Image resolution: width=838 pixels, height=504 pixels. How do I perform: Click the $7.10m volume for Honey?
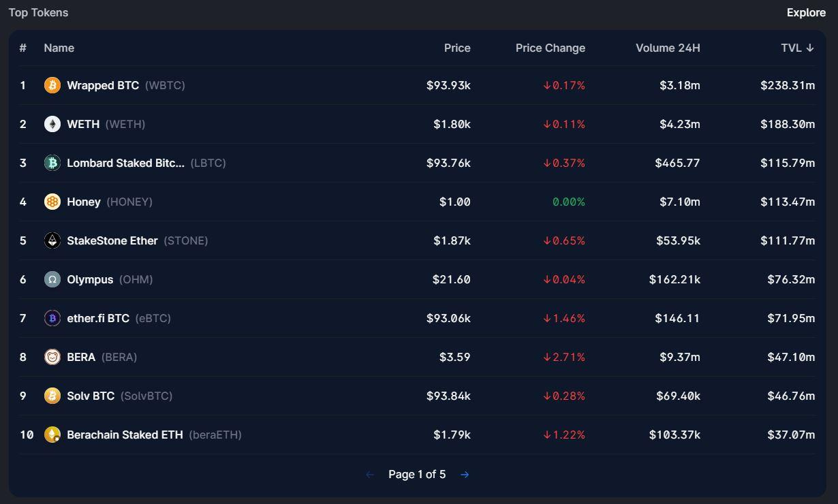click(680, 202)
